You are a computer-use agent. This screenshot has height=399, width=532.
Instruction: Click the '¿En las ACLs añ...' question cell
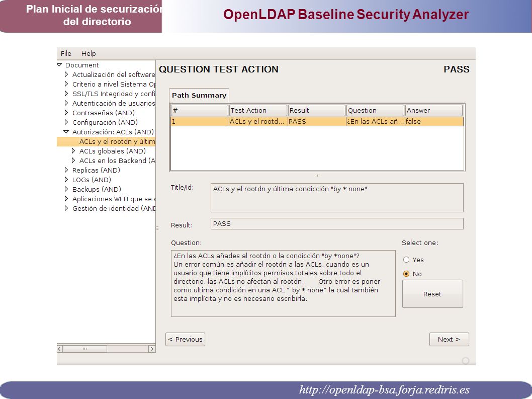click(x=375, y=122)
